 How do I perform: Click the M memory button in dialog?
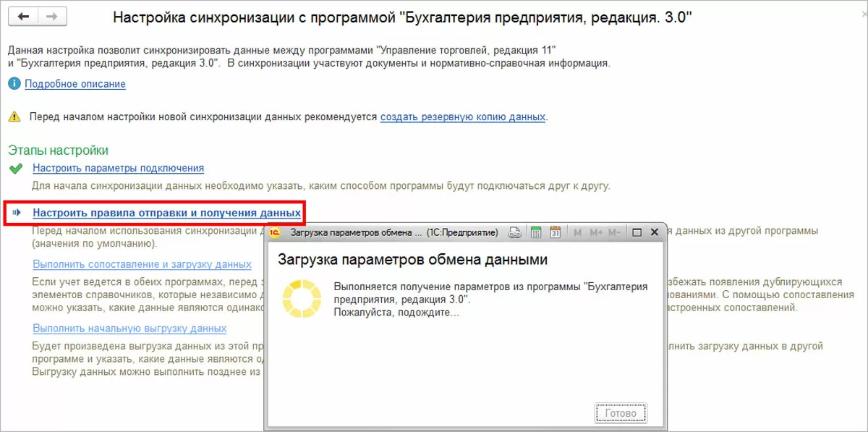click(578, 233)
